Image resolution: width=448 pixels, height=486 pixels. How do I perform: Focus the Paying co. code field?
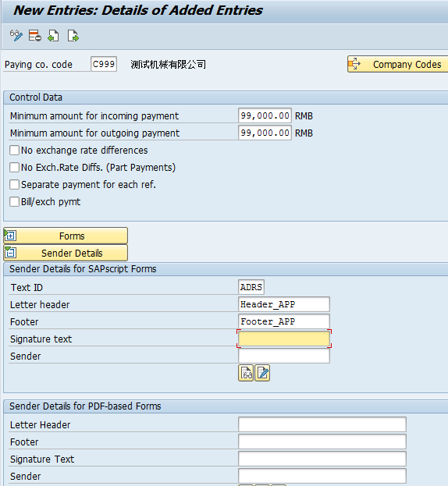pos(104,64)
